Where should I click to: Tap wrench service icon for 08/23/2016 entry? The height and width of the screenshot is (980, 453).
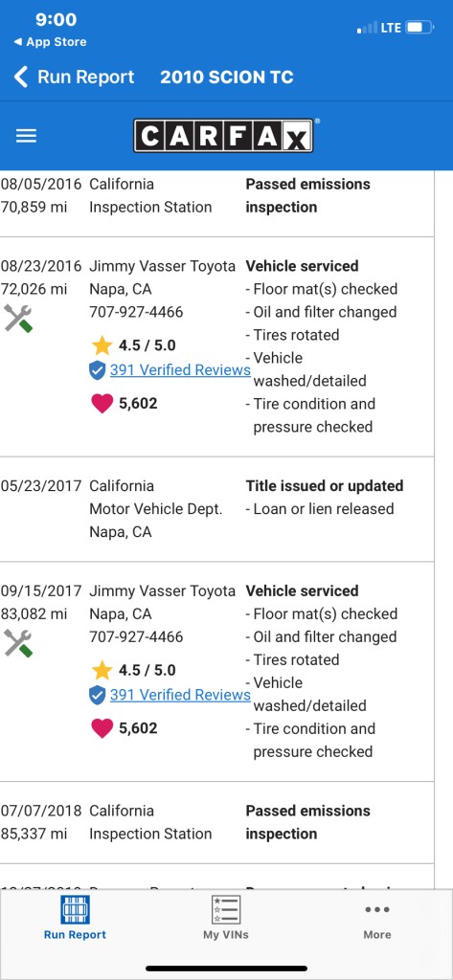pos(18,318)
